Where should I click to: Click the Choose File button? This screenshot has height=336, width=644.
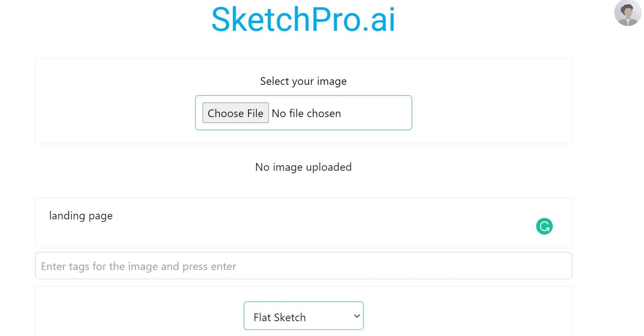(236, 113)
